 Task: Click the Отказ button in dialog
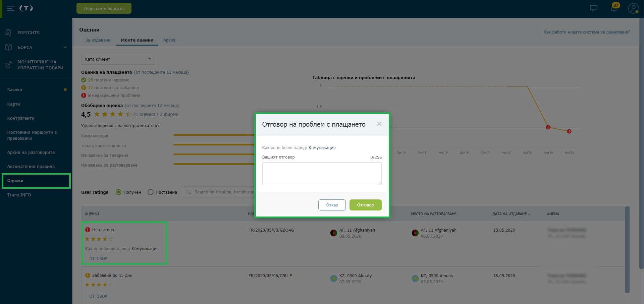click(x=332, y=205)
